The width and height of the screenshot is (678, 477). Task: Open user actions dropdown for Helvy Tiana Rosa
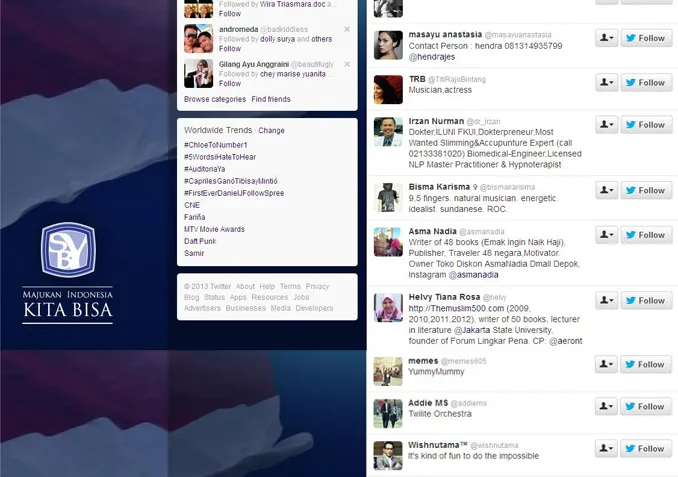pos(607,301)
